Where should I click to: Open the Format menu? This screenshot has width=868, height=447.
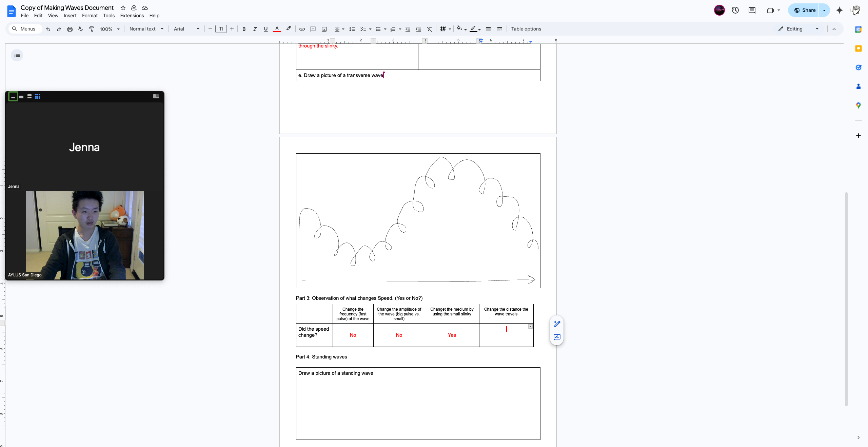coord(90,16)
